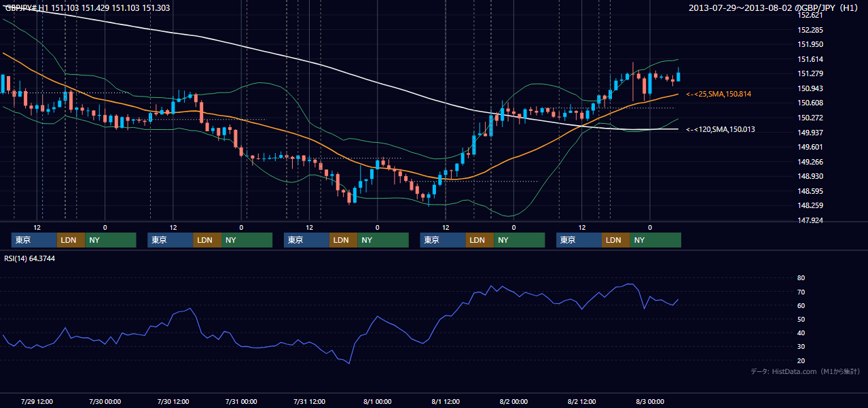The image size is (868, 408).
Task: Click the rightmost 東京 session block
Action: 579,240
